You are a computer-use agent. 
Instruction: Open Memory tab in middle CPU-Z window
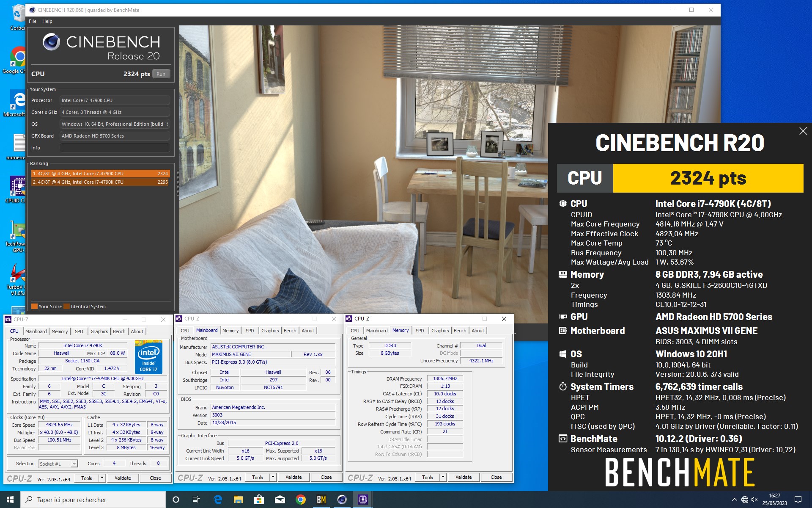(230, 331)
